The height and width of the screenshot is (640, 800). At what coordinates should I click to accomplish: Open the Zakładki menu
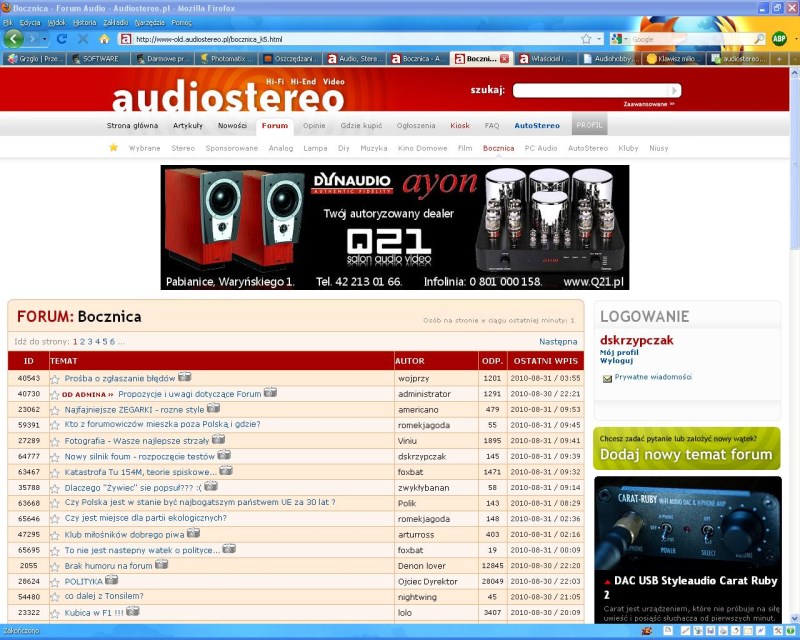[115, 22]
